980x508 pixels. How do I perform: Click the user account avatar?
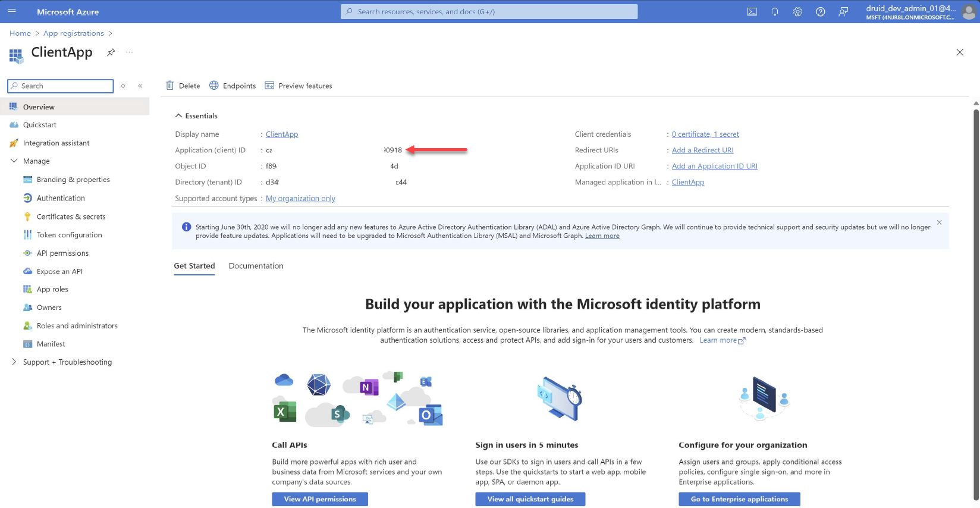[970, 12]
